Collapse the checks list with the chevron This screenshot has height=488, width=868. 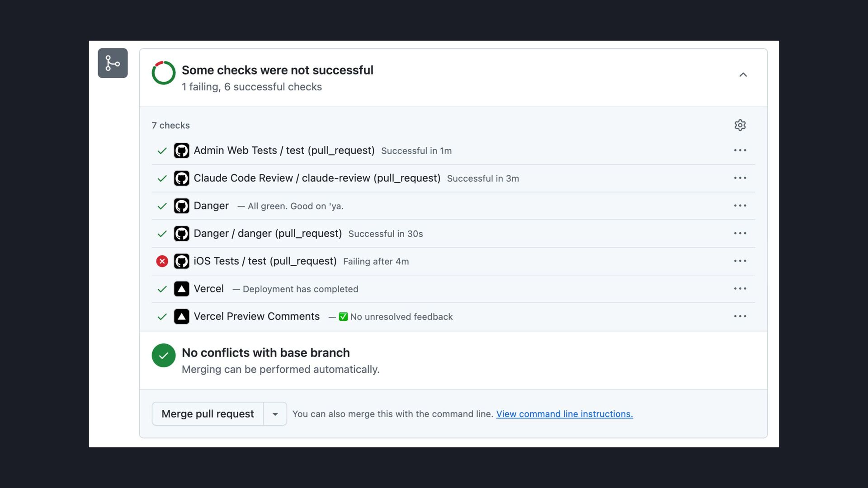[743, 75]
